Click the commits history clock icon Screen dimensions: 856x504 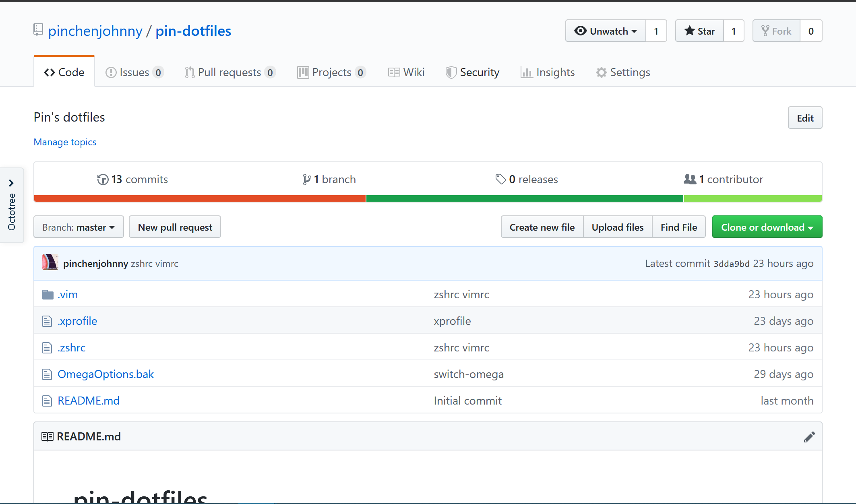tap(103, 180)
